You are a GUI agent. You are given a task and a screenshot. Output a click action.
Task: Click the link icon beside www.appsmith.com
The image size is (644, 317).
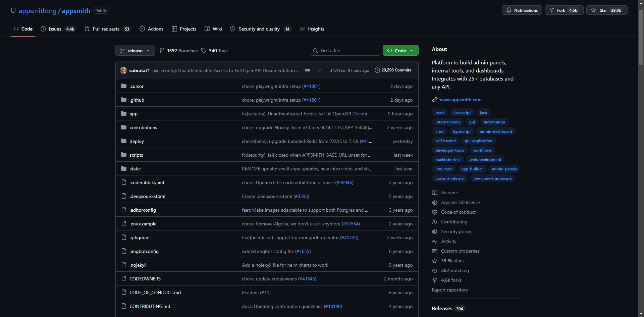tap(435, 100)
